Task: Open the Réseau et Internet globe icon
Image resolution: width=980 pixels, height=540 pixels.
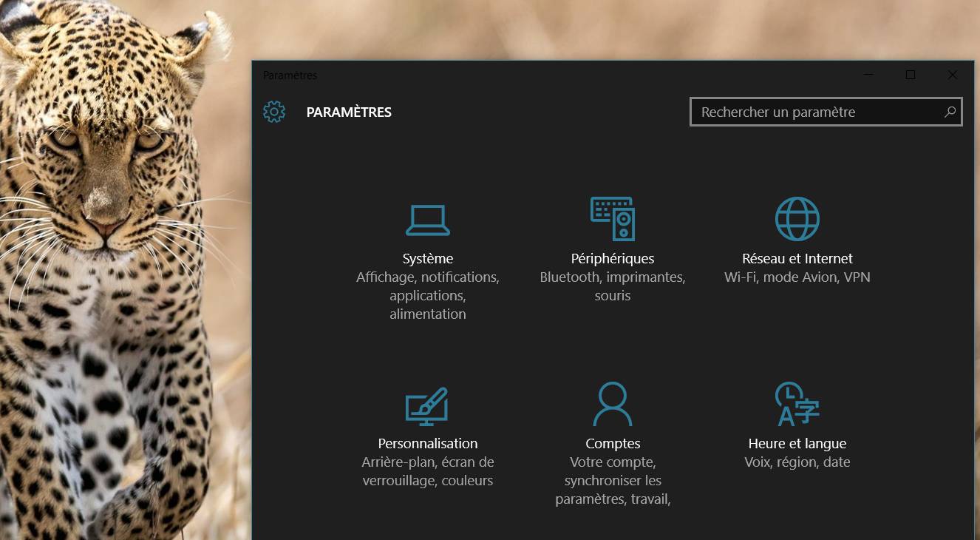Action: [797, 219]
